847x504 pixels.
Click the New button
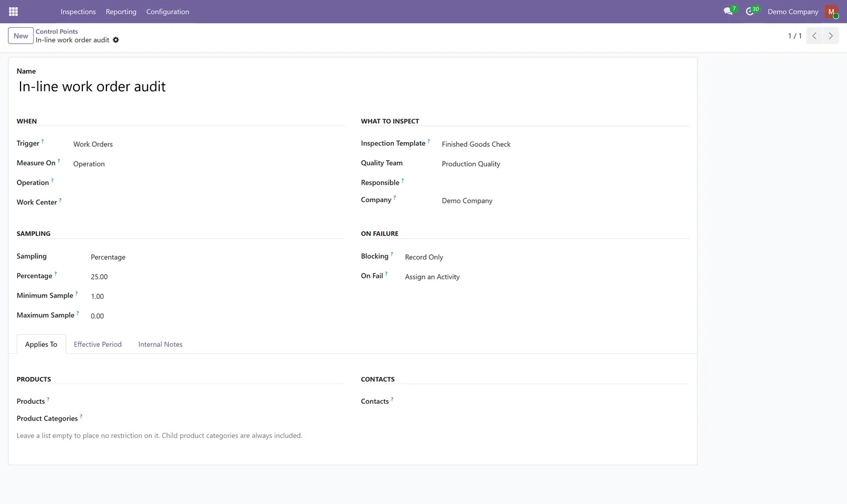[x=21, y=36]
